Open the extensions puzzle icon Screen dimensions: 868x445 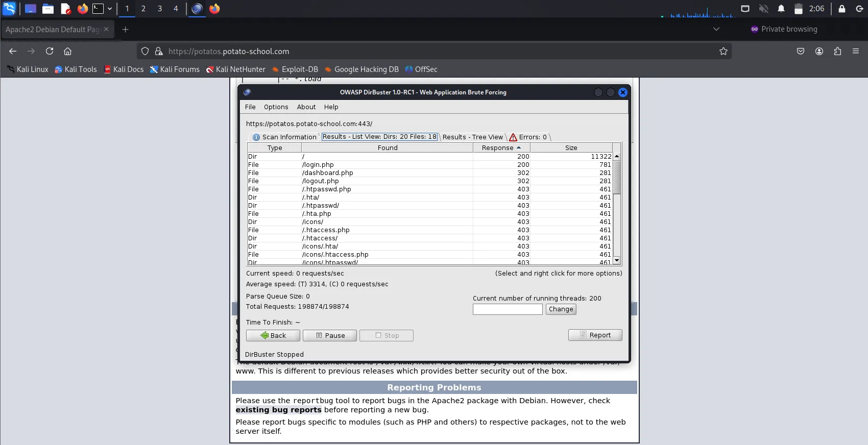[x=837, y=51]
